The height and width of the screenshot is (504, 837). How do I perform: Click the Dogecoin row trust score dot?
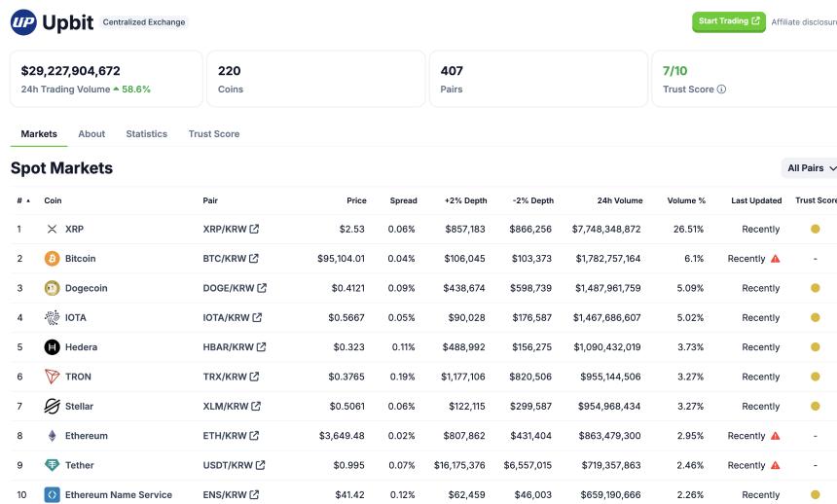pos(816,288)
